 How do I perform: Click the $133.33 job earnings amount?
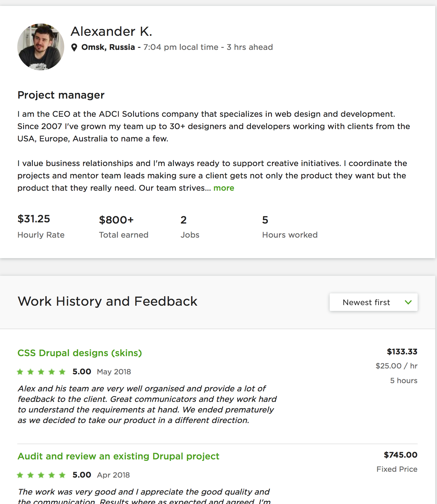point(402,352)
